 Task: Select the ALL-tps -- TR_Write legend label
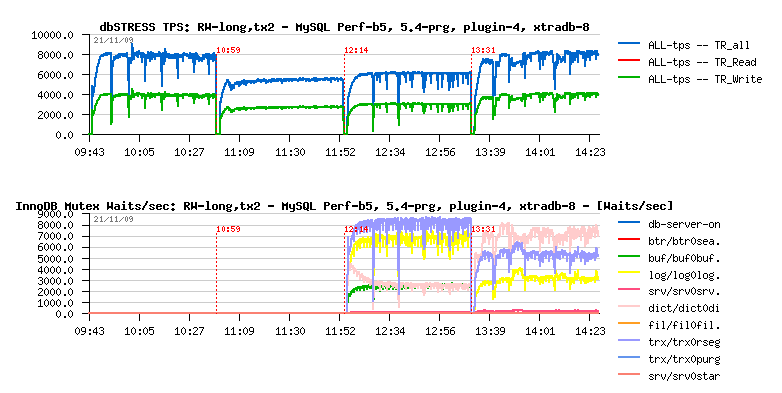pos(705,79)
